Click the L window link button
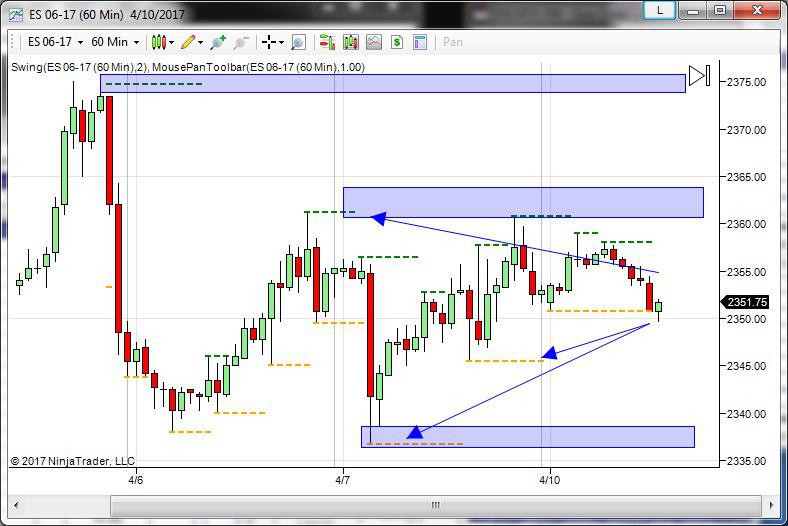The image size is (788, 526). click(x=659, y=10)
